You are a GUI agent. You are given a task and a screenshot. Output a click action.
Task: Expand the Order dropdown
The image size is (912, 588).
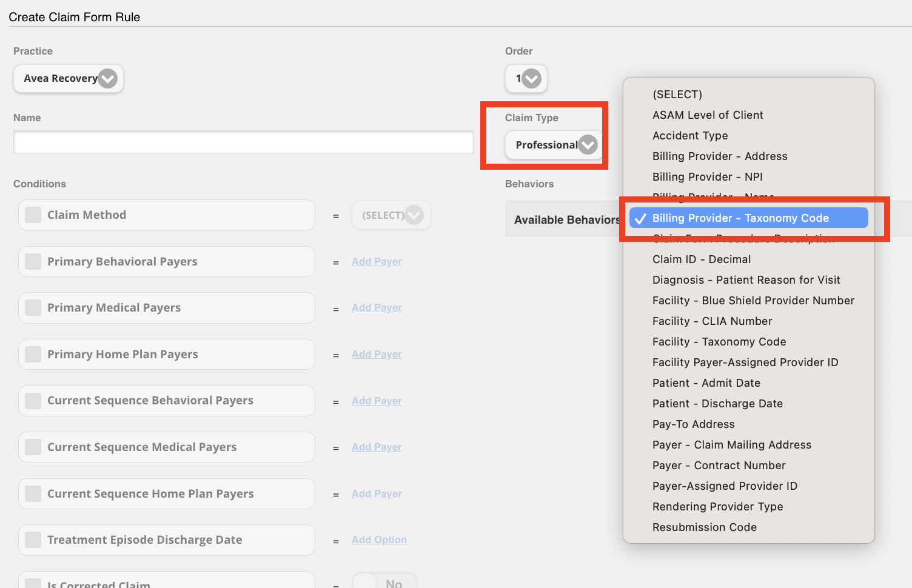526,79
